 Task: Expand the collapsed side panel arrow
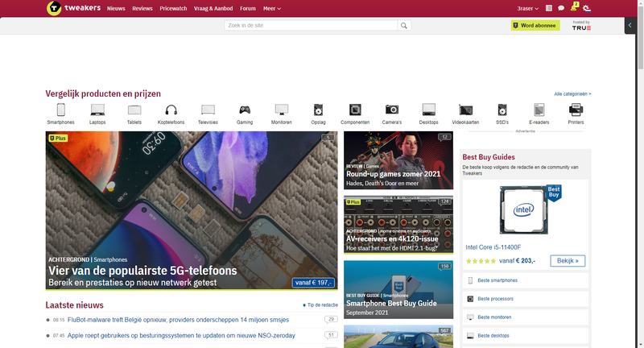630,26
